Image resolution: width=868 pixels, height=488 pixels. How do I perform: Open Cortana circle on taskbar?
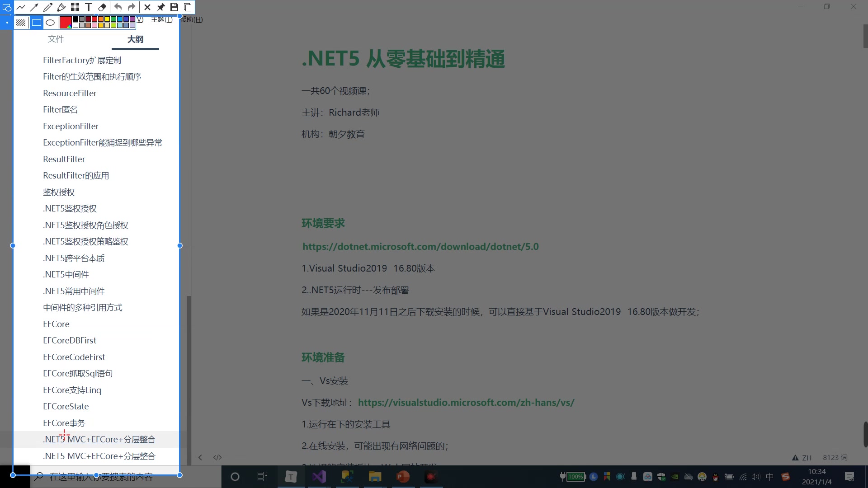[x=235, y=477]
